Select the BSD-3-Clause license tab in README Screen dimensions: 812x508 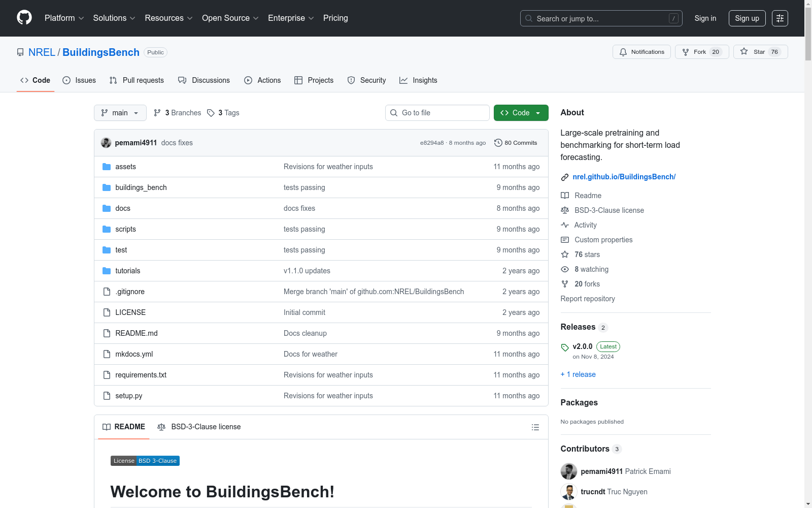tap(199, 427)
